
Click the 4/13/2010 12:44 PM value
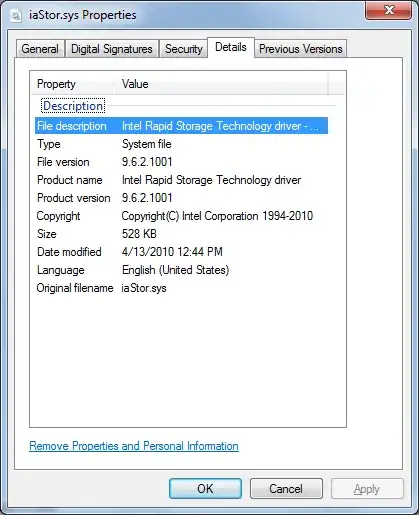(x=172, y=252)
